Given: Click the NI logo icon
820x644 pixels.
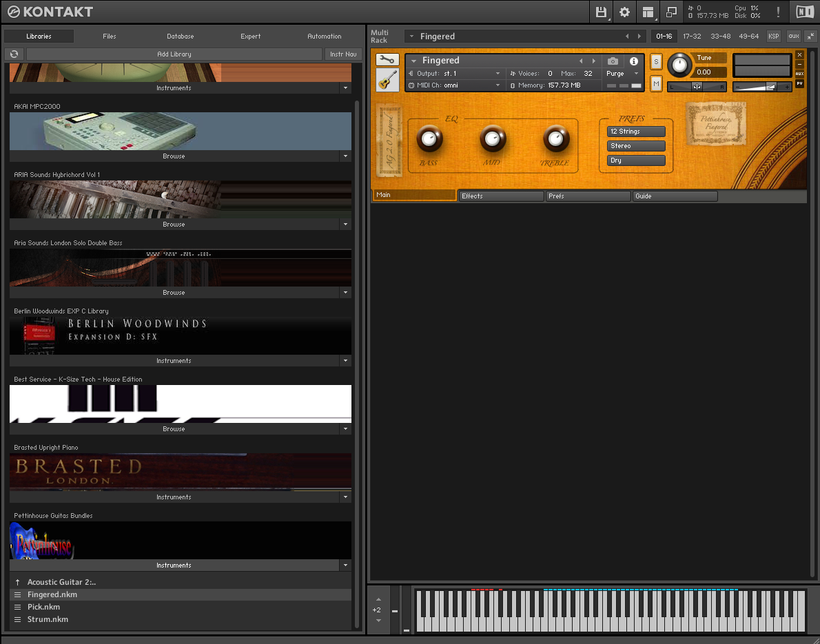Looking at the screenshot, I should 804,12.
